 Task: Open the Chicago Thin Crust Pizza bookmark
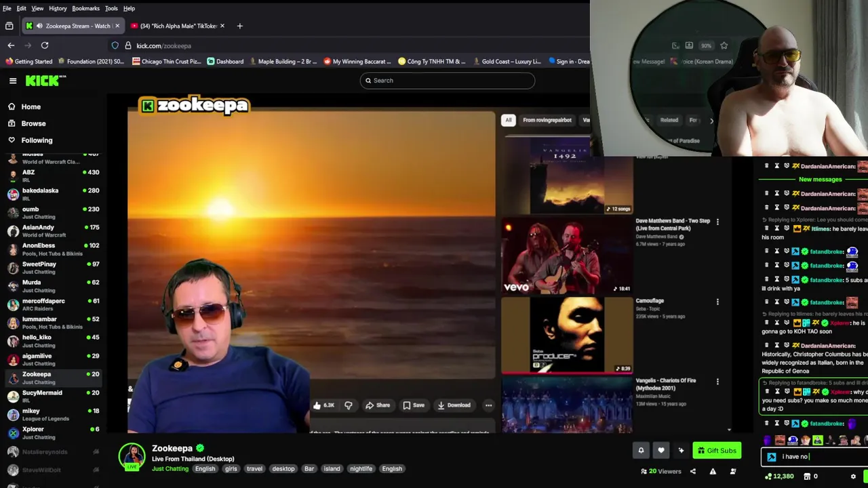tap(167, 61)
